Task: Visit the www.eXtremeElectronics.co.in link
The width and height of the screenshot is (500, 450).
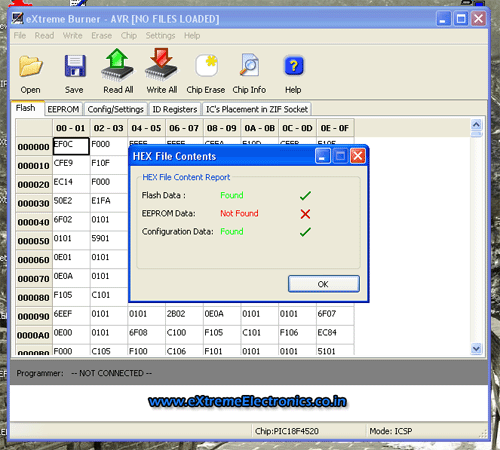Action: (247, 401)
